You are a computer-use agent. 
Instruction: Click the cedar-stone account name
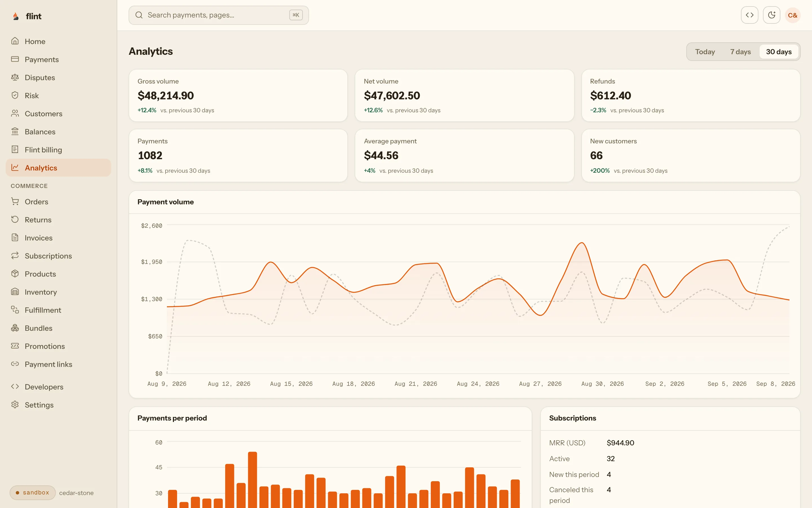76,493
